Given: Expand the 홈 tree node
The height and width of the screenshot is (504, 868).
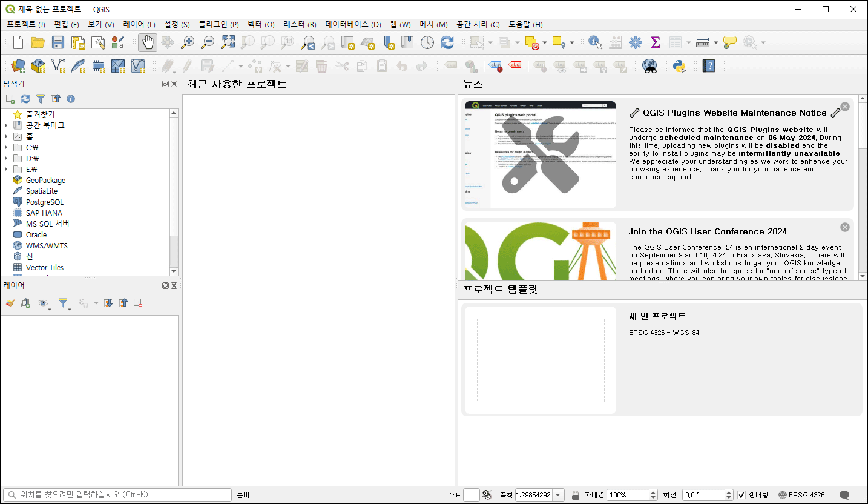Looking at the screenshot, I should [5, 136].
